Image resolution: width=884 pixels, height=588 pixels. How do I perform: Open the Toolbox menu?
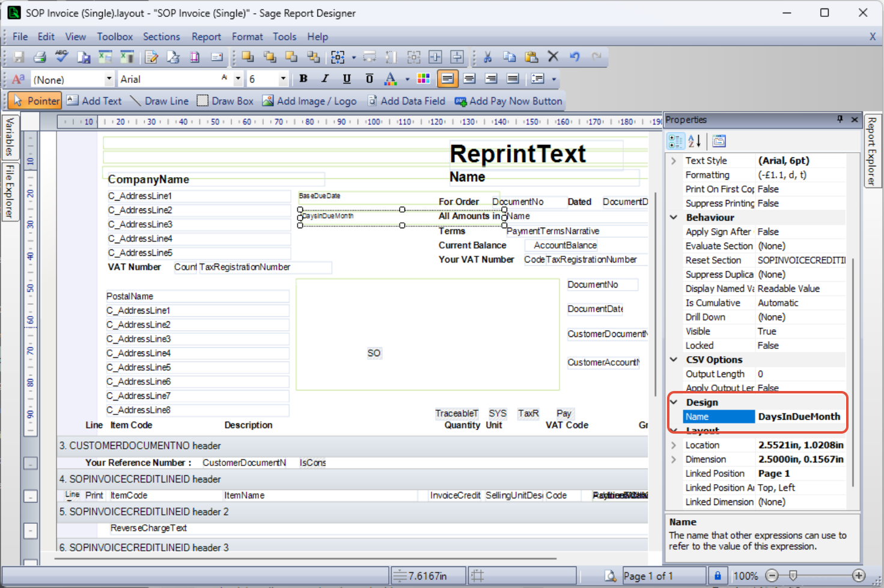tap(115, 37)
